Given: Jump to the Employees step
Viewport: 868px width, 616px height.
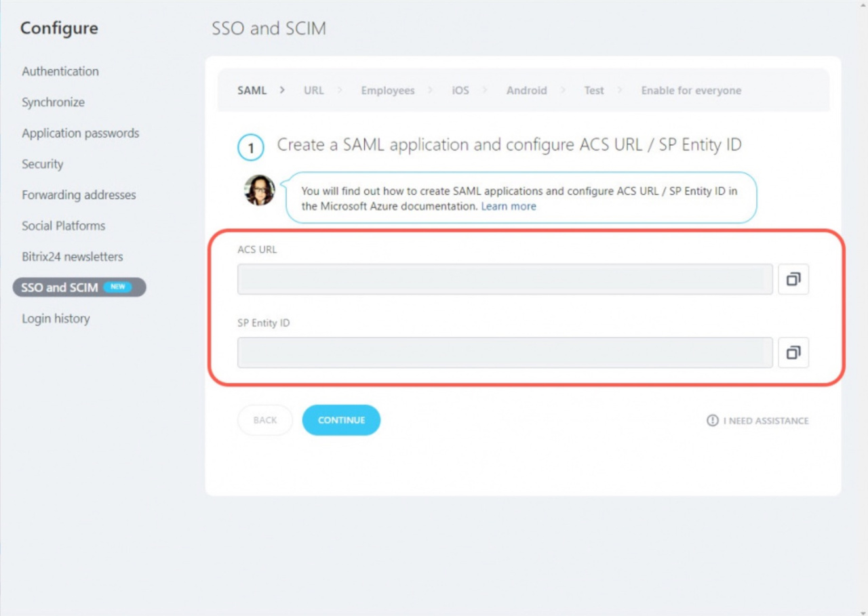Looking at the screenshot, I should coord(388,90).
